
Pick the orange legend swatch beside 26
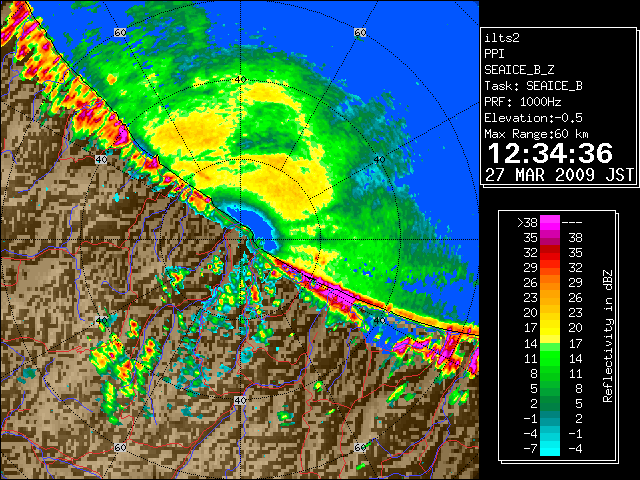pos(550,282)
